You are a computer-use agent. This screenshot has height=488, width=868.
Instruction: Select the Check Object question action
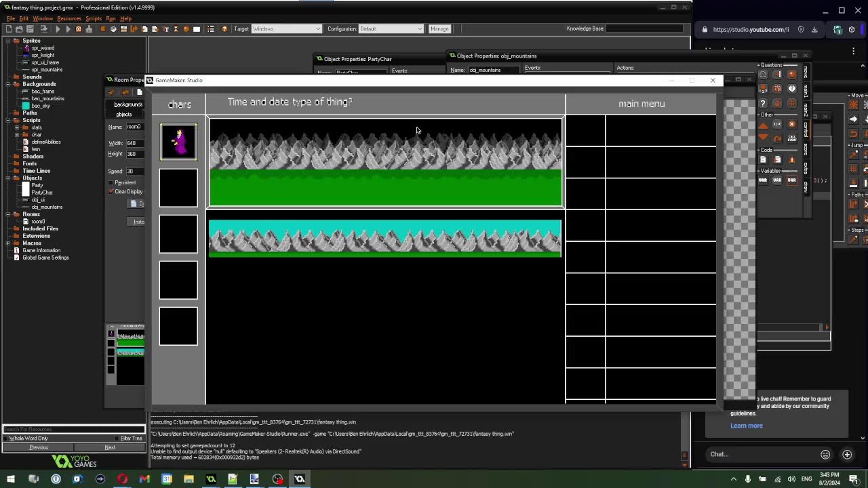[x=791, y=75]
